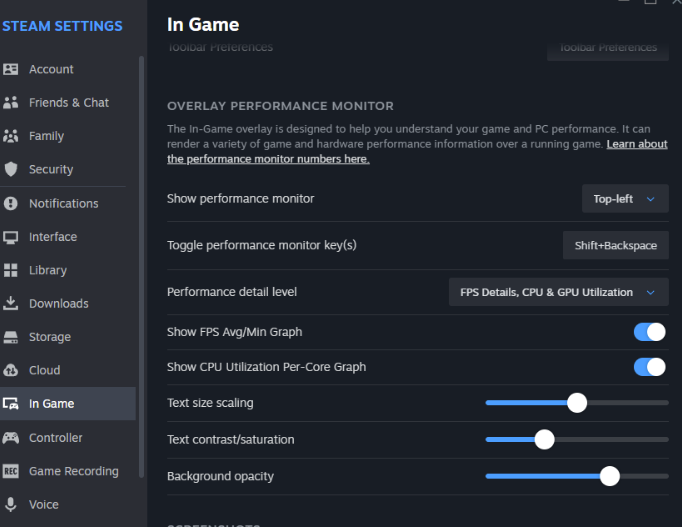Click the Security shield icon
The width and height of the screenshot is (682, 527).
click(10, 169)
